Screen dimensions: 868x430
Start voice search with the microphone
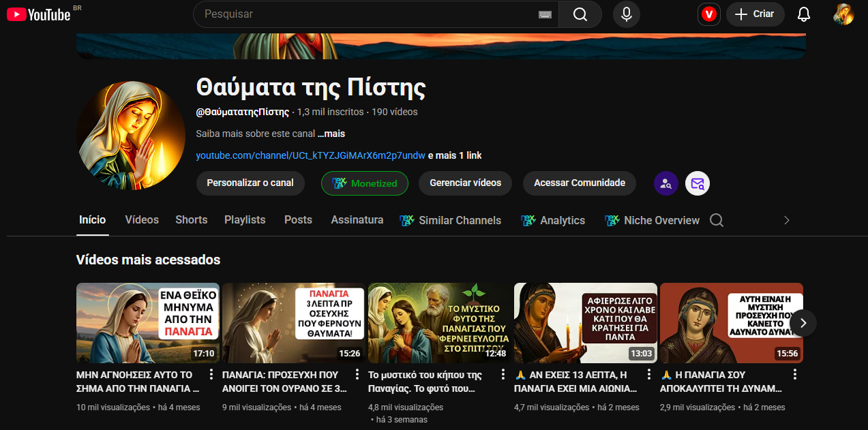click(x=626, y=14)
